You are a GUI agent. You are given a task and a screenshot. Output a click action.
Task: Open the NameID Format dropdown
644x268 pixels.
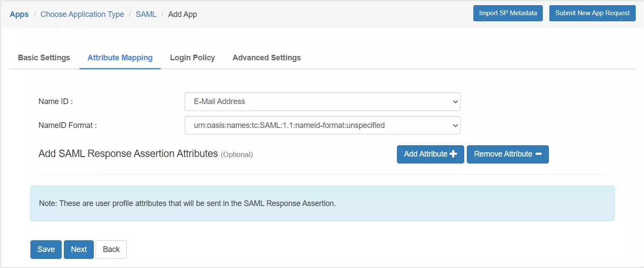click(x=322, y=125)
